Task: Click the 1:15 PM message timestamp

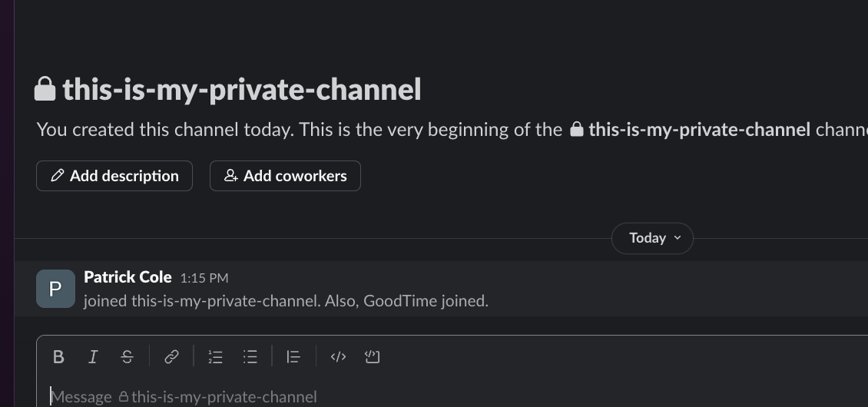Action: [x=204, y=278]
